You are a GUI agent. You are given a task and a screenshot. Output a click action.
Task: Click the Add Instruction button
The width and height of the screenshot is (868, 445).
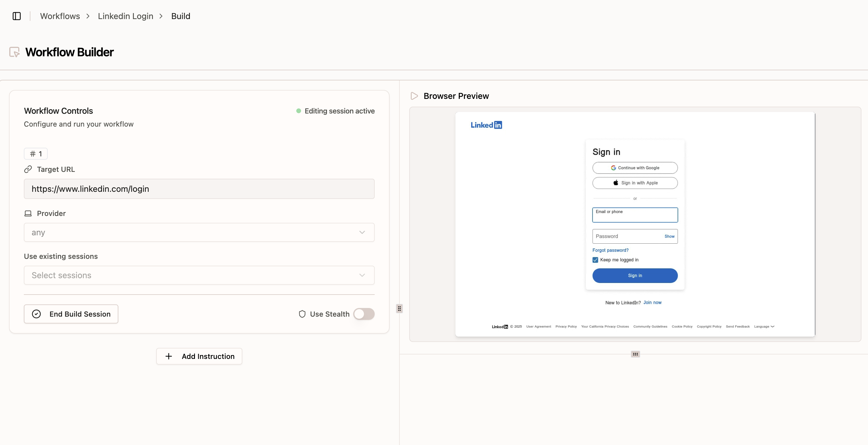(x=199, y=356)
